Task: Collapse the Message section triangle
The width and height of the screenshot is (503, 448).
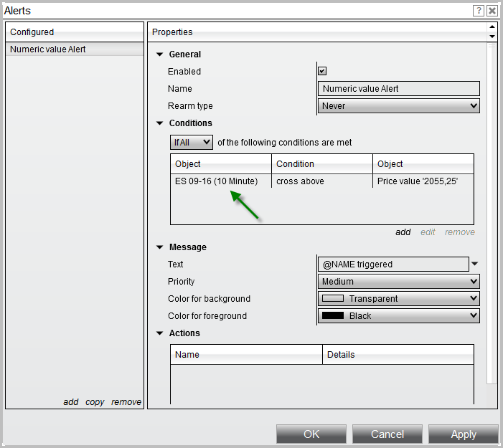Action: point(159,247)
